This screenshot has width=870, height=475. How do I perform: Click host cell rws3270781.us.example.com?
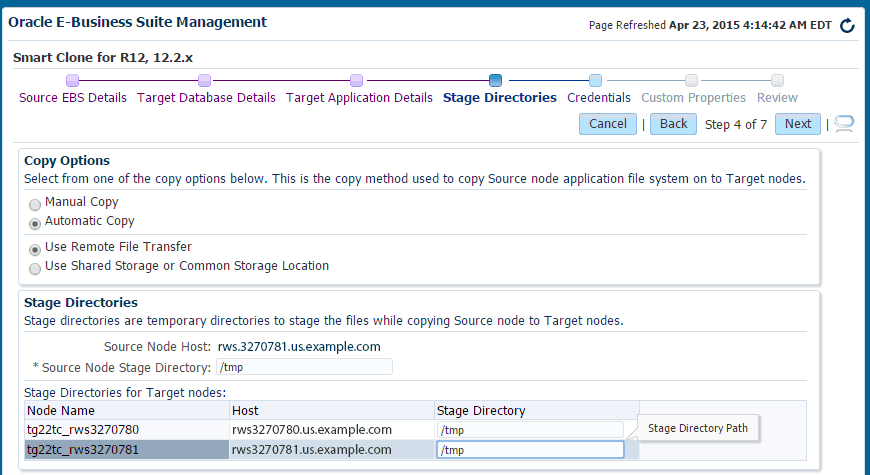[332, 450]
